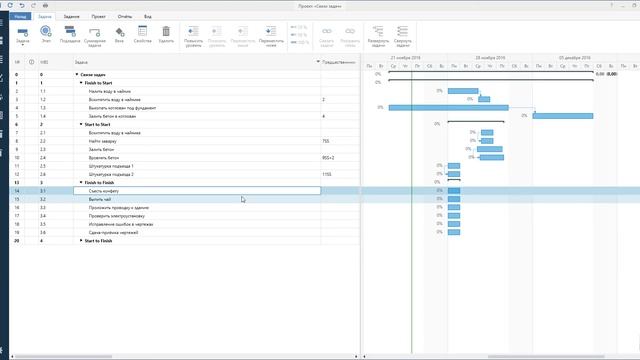This screenshot has height=360, width=640.
Task: Click the Переместить выше icon
Action: [x=242, y=31]
